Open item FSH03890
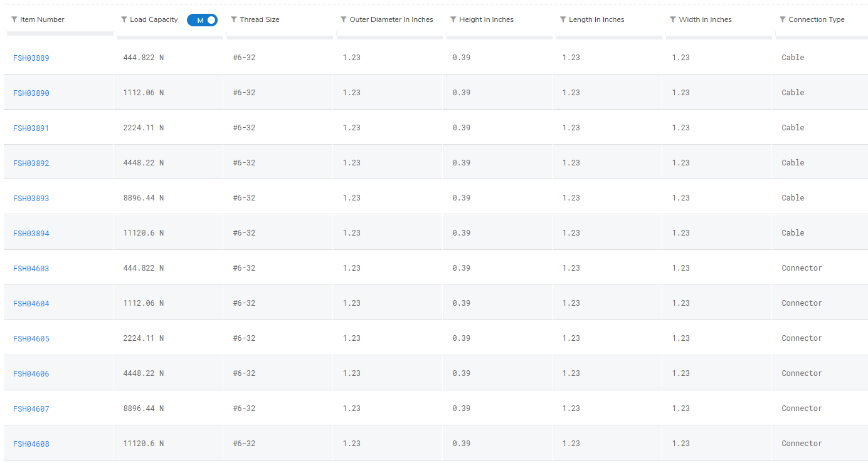This screenshot has width=868, height=463. tap(31, 93)
